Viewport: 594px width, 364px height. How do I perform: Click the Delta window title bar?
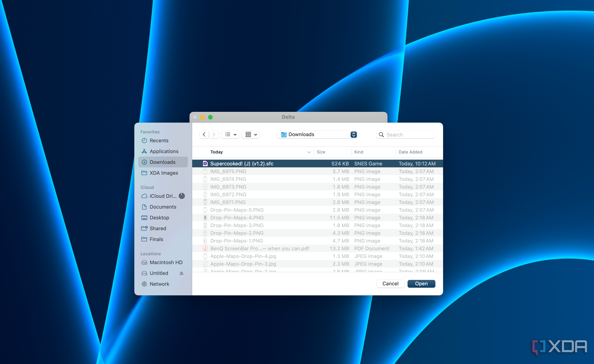tap(288, 117)
